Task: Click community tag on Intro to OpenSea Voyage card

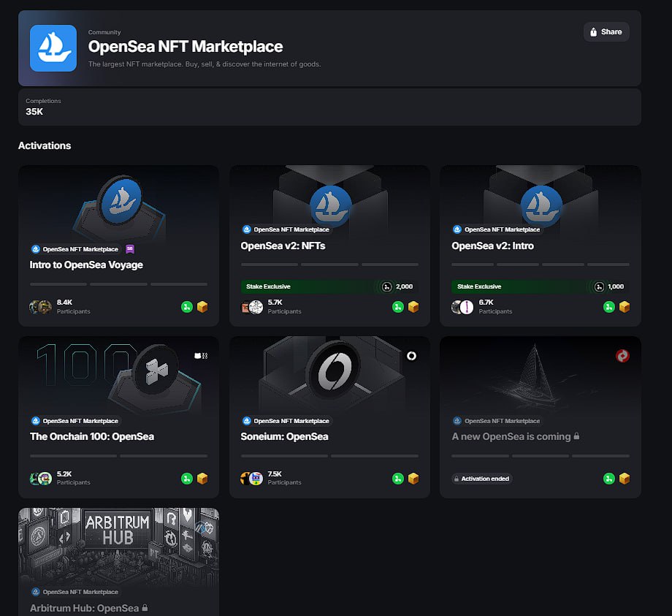Action: (75, 249)
